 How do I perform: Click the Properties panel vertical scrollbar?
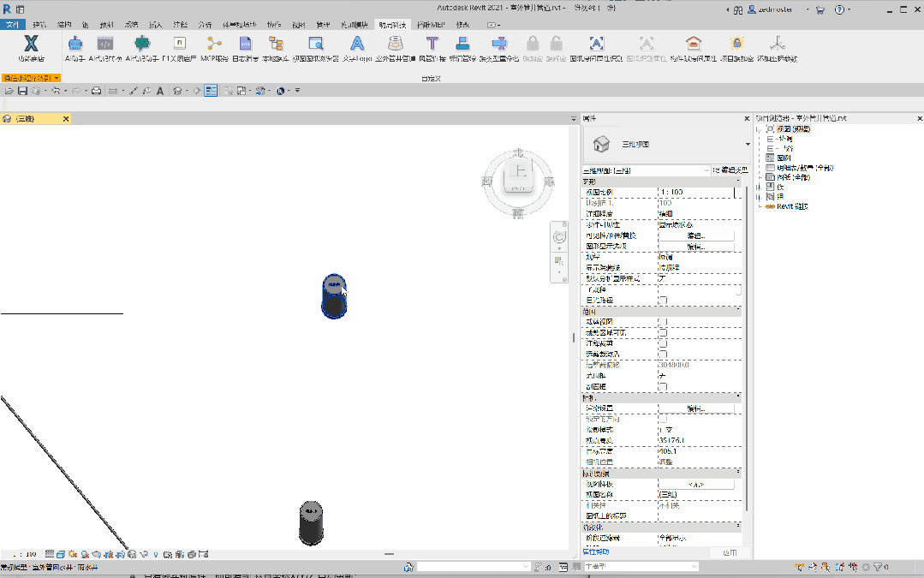click(747, 348)
